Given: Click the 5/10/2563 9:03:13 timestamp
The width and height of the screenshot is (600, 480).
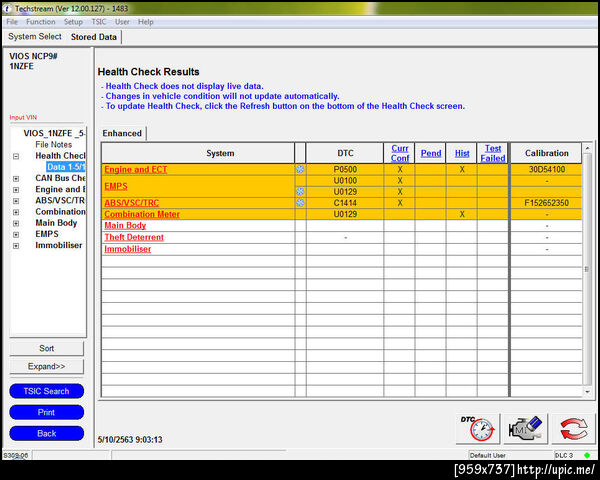Looking at the screenshot, I should coord(130,439).
